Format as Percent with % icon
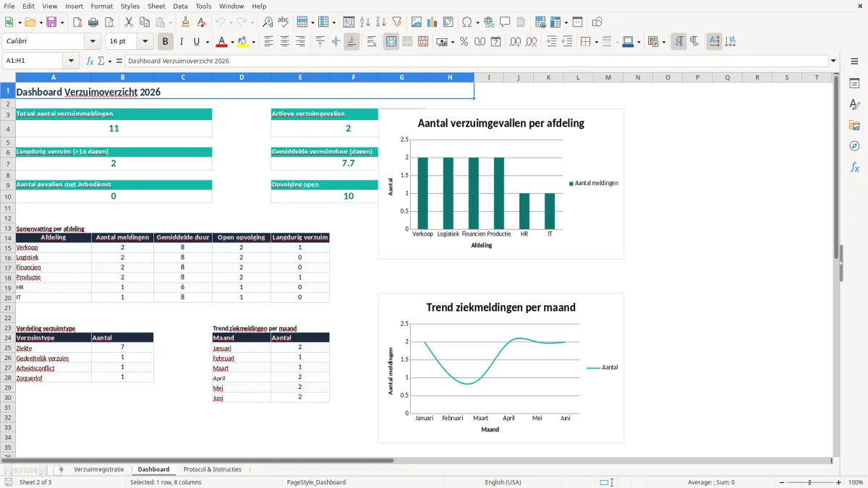The height and width of the screenshot is (488, 868). coord(464,42)
